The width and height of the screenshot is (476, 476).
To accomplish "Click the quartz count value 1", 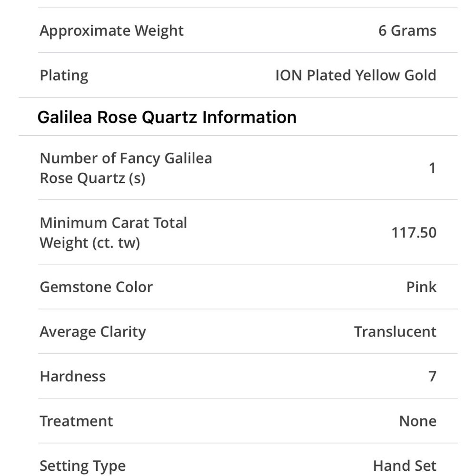I will point(432,168).
